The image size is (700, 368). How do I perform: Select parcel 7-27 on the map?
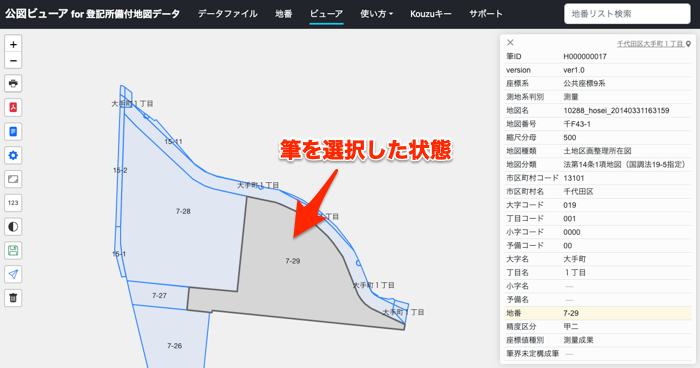[x=159, y=296]
